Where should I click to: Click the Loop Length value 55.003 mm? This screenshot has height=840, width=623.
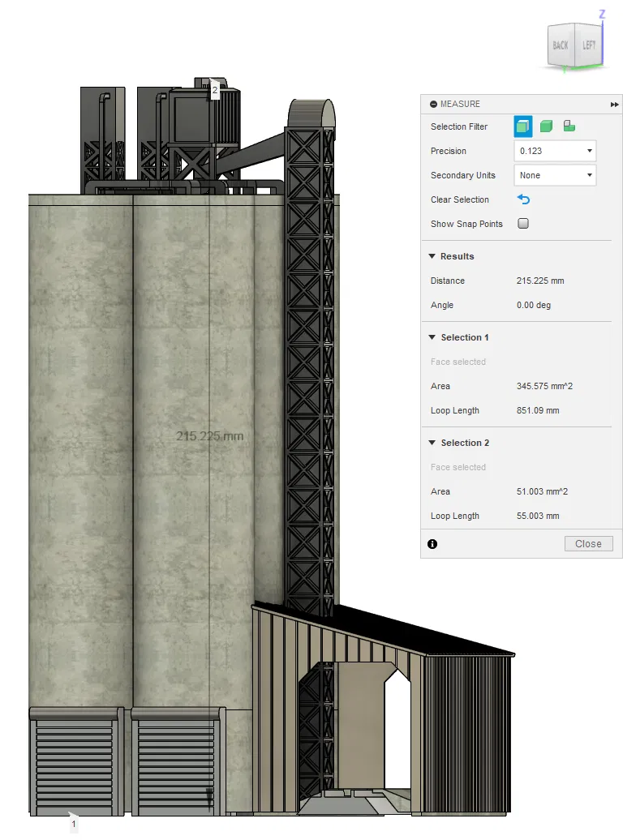coord(538,516)
